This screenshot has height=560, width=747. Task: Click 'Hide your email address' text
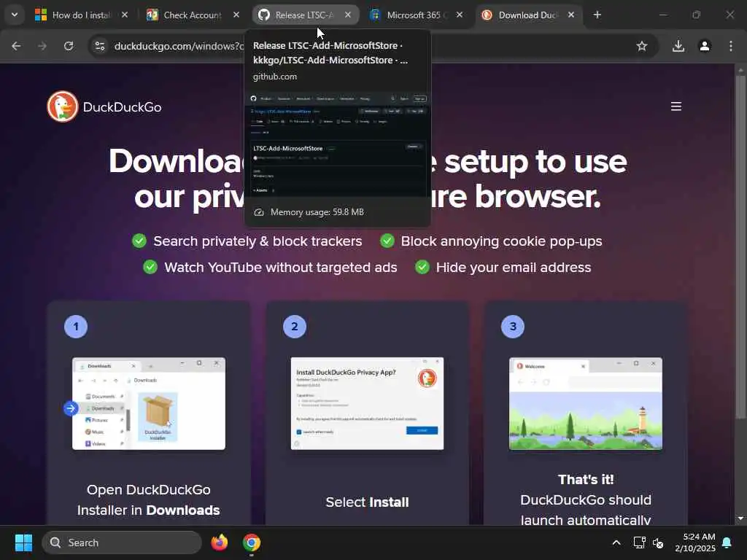click(x=514, y=267)
